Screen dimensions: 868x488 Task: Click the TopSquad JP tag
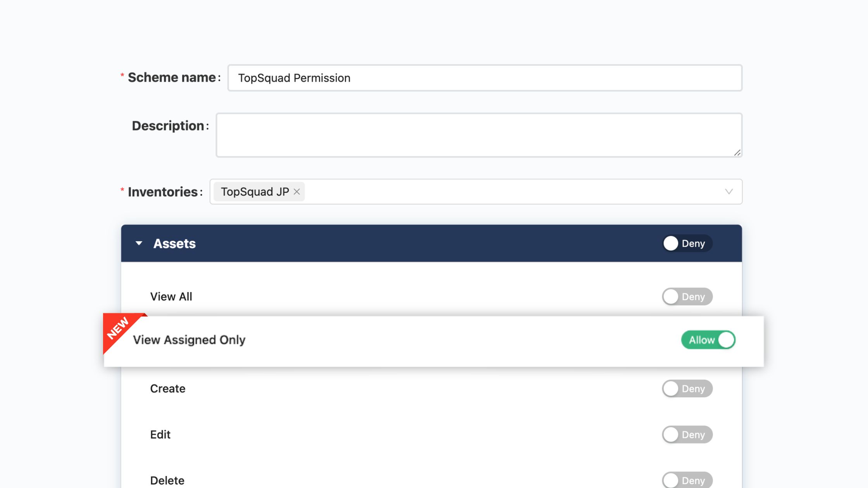click(x=255, y=192)
